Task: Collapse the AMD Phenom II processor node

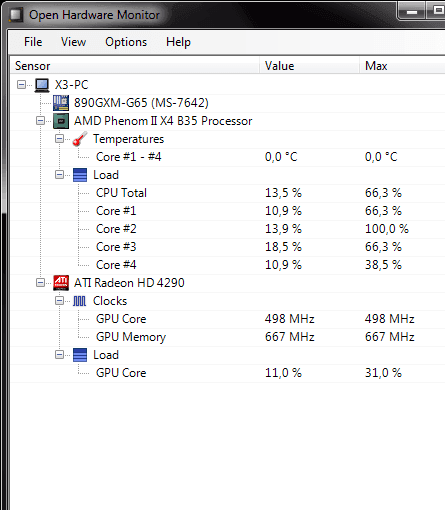Action: point(40,121)
